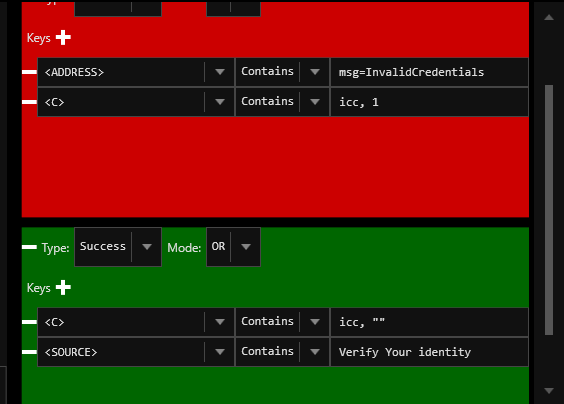Remove the icc, "" key row
The image size is (564, 404).
pyautogui.click(x=29, y=322)
